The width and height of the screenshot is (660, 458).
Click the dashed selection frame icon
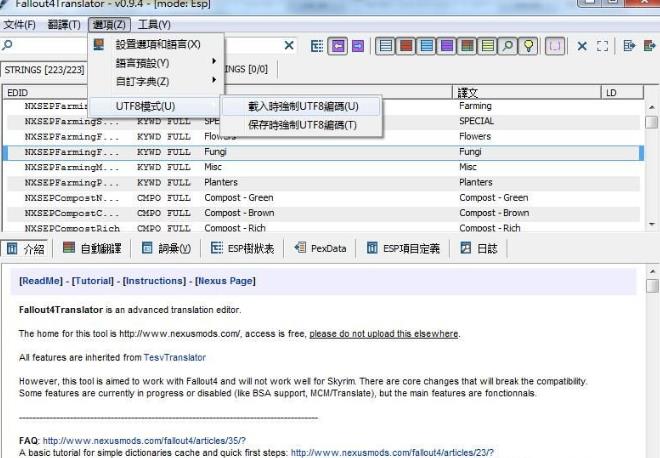tap(602, 46)
